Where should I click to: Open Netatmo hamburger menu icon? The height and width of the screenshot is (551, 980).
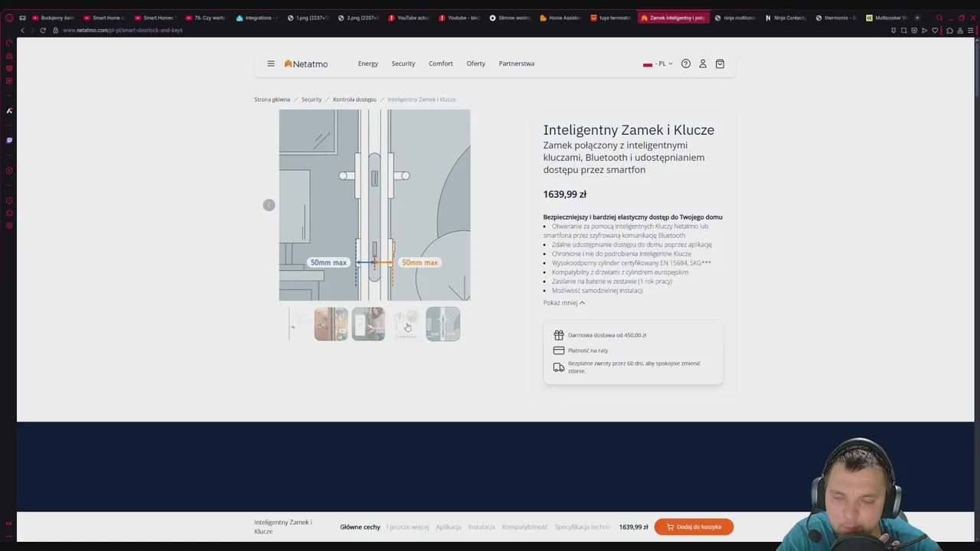270,64
